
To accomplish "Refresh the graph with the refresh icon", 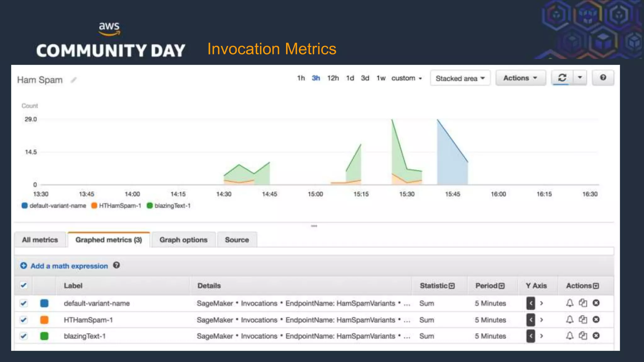I will click(x=562, y=78).
